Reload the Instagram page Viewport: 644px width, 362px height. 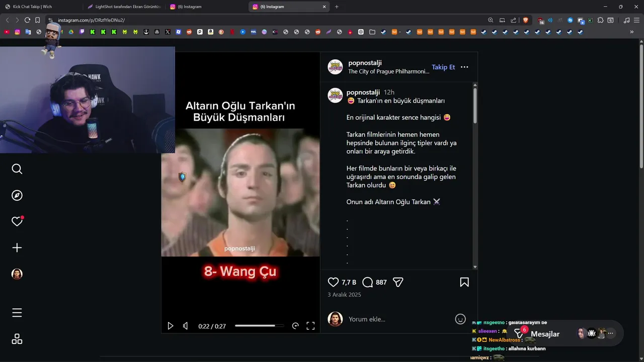(27, 20)
